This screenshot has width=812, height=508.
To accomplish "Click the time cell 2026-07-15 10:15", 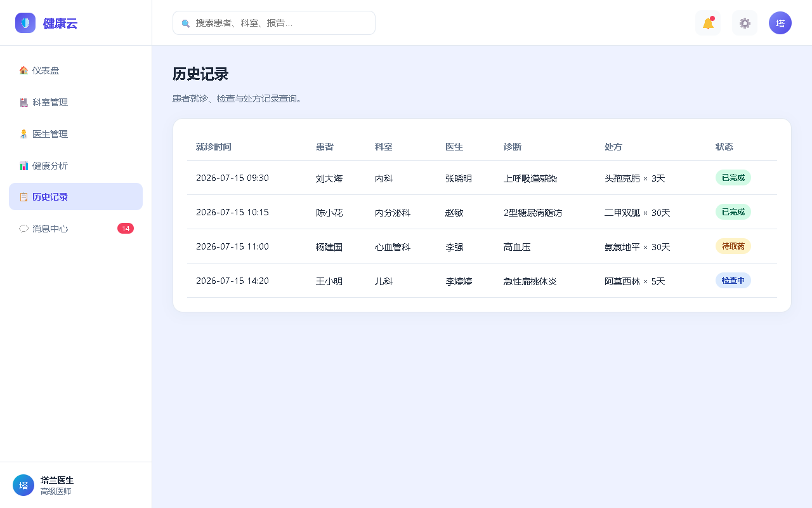I will pyautogui.click(x=232, y=212).
